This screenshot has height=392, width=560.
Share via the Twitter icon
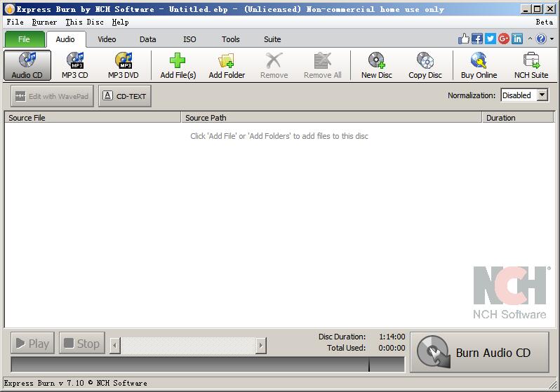[490, 39]
